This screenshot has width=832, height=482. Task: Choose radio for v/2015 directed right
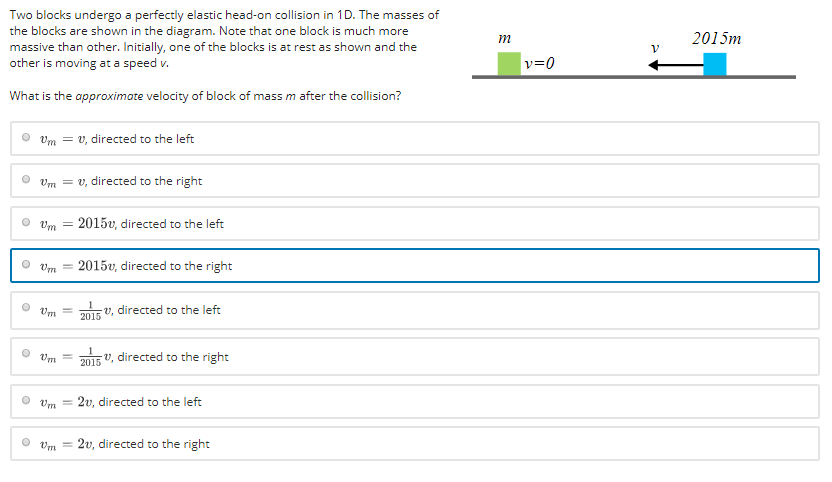point(25,356)
